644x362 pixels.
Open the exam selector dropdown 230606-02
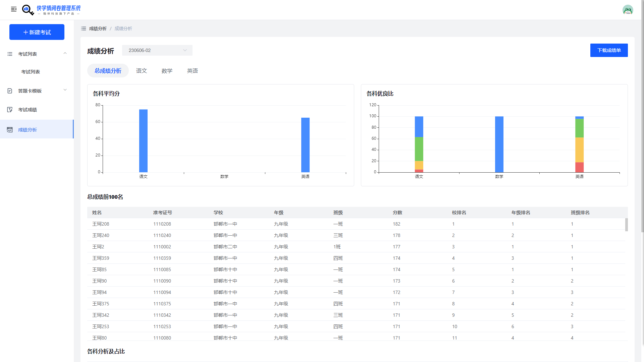(x=157, y=50)
